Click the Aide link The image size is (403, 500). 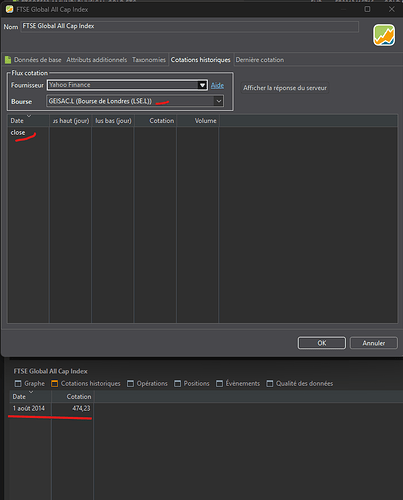click(217, 86)
